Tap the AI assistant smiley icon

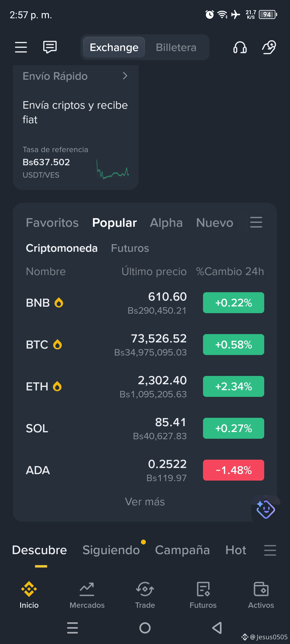266,509
